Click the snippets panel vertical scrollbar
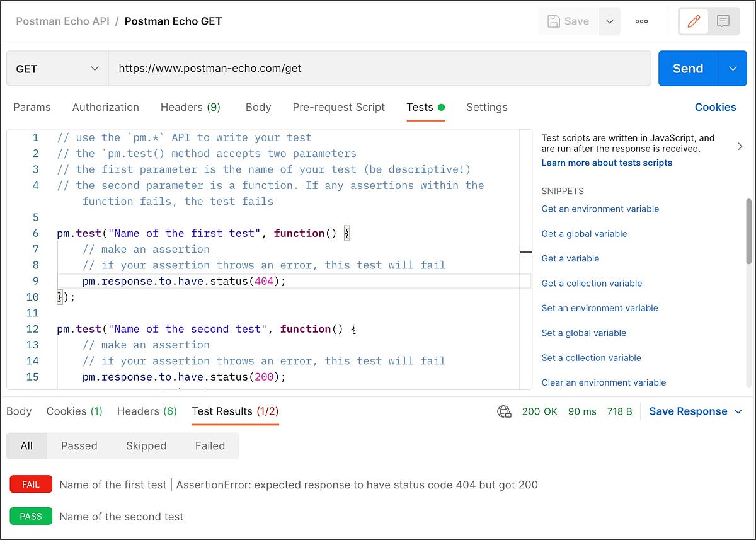The width and height of the screenshot is (756, 540). (748, 231)
